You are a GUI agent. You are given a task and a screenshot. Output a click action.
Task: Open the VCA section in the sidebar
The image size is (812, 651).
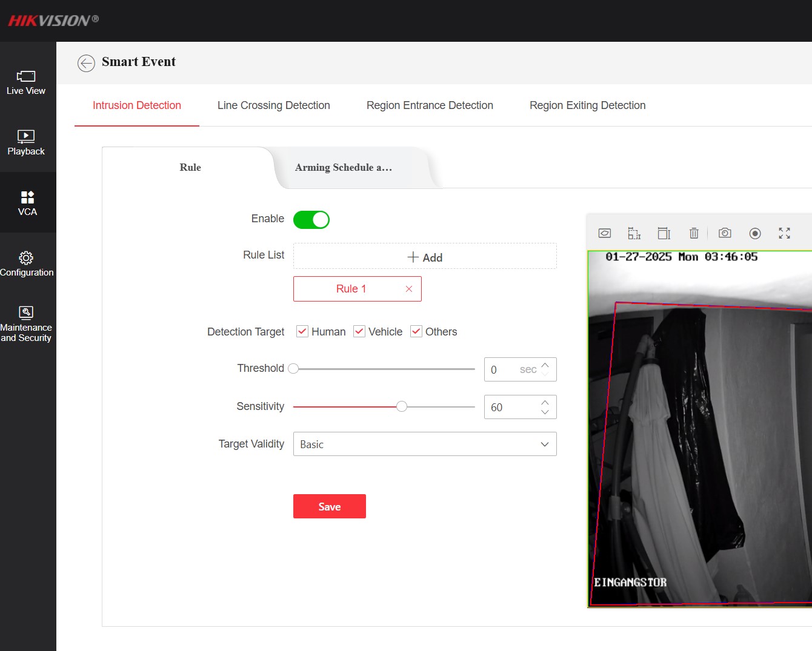(27, 203)
